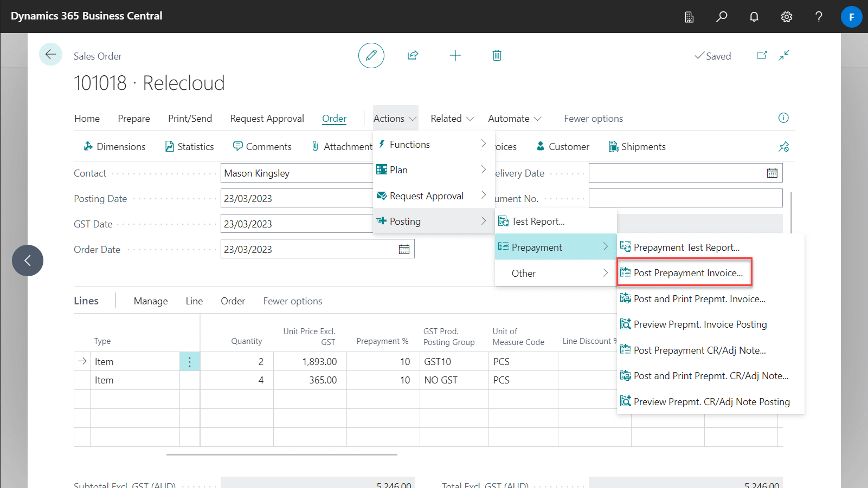Open Attachments action

[x=342, y=146]
